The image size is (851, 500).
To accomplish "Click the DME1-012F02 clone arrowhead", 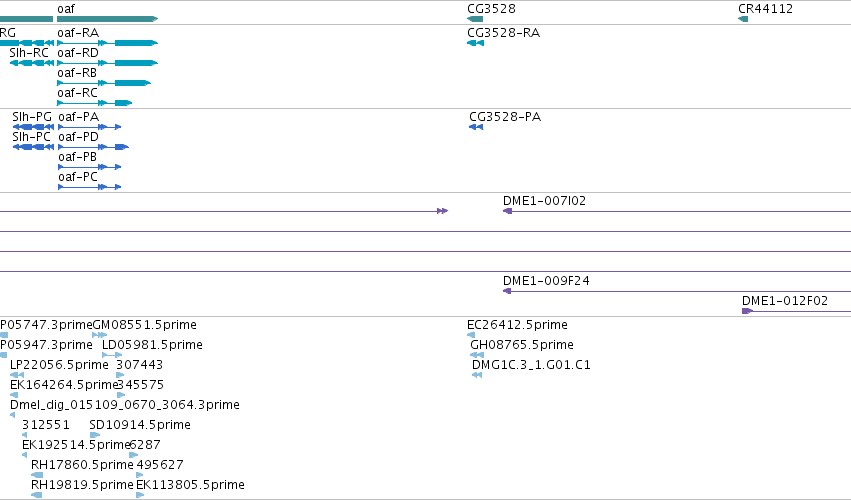I will point(747,311).
